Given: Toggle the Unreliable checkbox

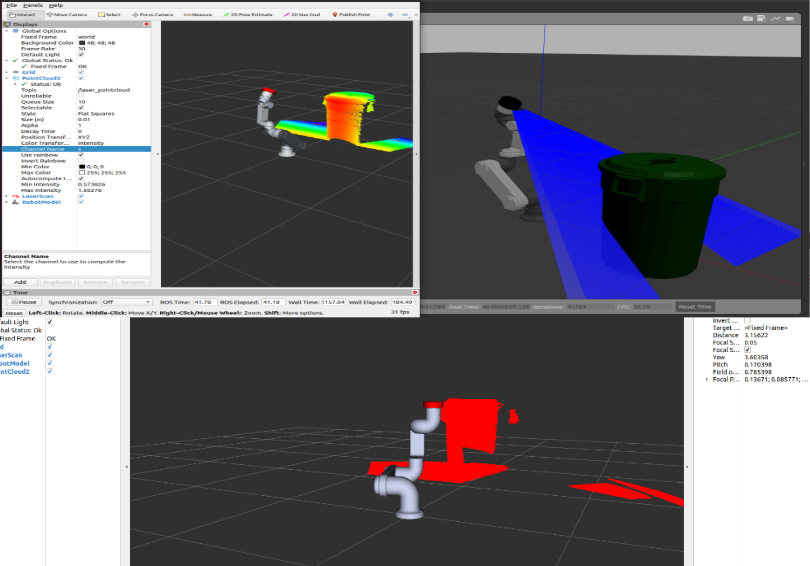Looking at the screenshot, I should [x=81, y=96].
